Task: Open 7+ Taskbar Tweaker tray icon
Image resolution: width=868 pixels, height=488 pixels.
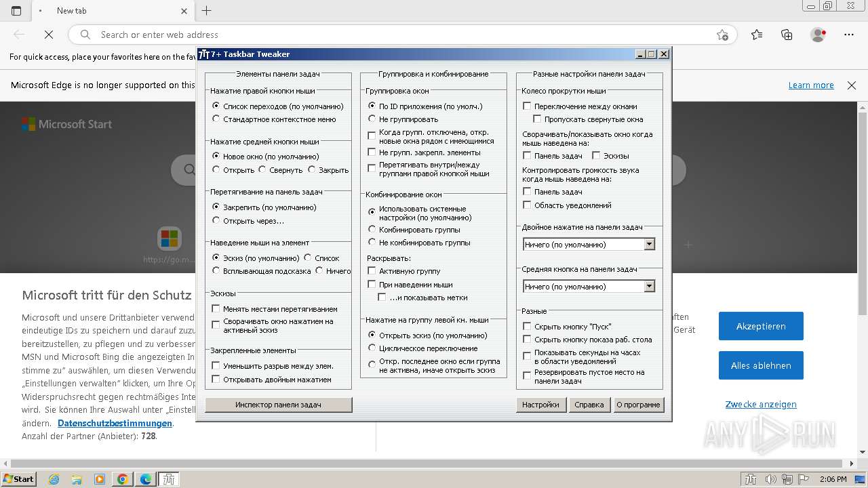Action: pyautogui.click(x=751, y=479)
